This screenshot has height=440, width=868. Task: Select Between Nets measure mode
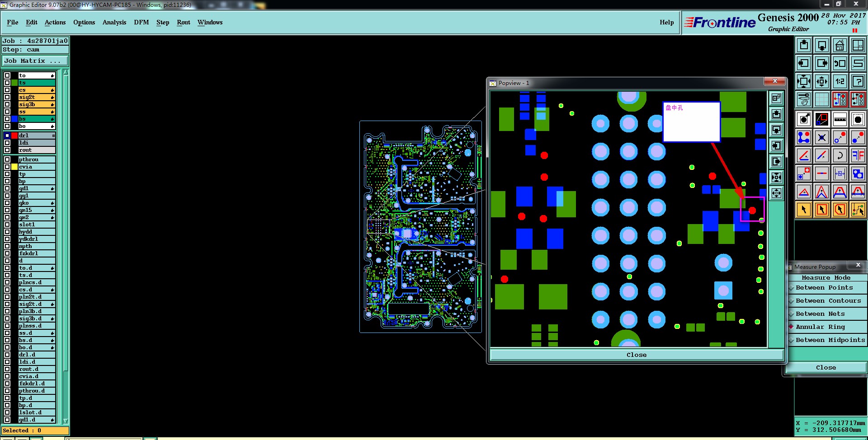coord(827,314)
